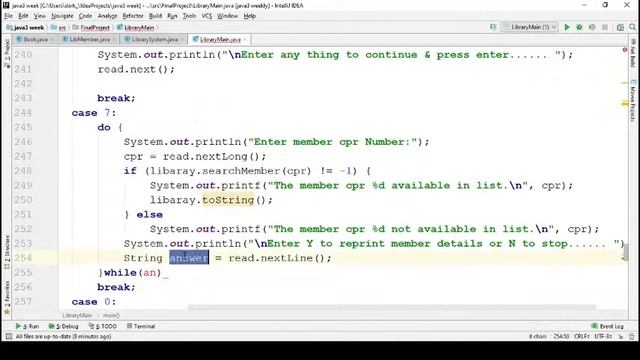640x360 pixels.
Task: Open the VCS menu
Action: tap(207, 16)
